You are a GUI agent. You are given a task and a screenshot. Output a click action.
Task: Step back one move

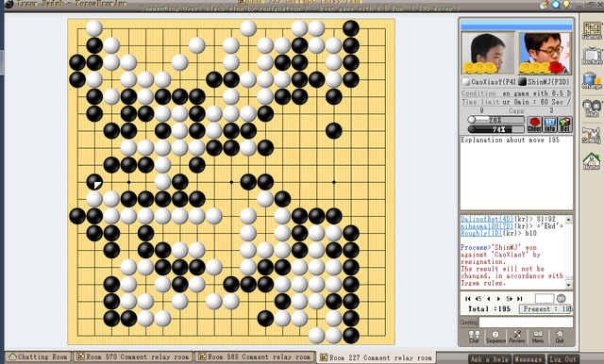tap(489, 299)
